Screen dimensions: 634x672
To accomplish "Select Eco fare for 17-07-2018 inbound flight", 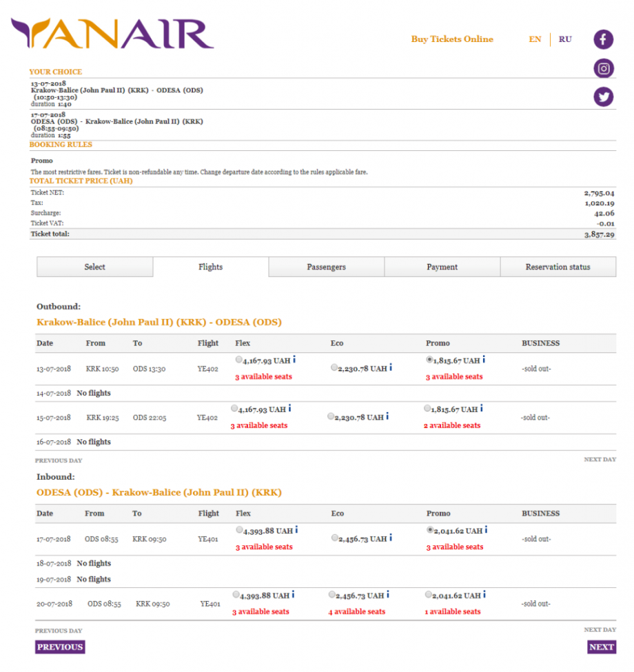I will (334, 538).
